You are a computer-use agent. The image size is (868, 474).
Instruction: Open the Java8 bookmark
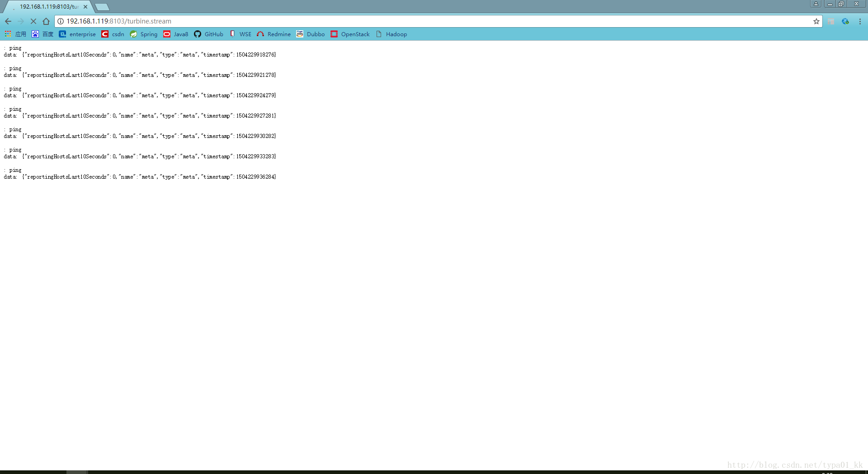[x=176, y=34]
